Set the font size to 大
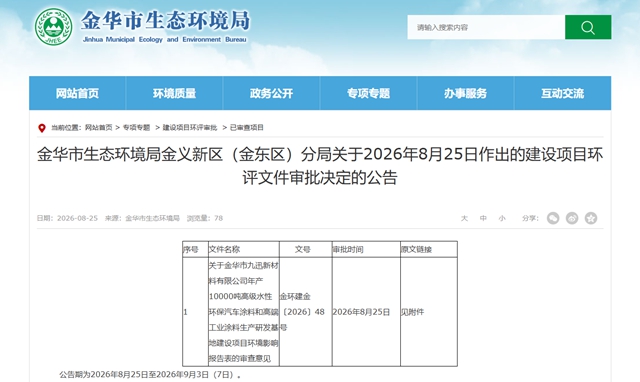 click(464, 218)
